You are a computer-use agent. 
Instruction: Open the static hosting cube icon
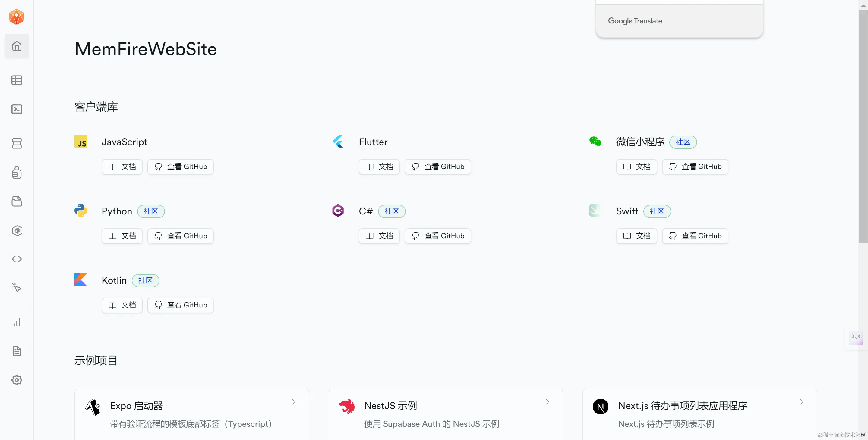(x=17, y=230)
